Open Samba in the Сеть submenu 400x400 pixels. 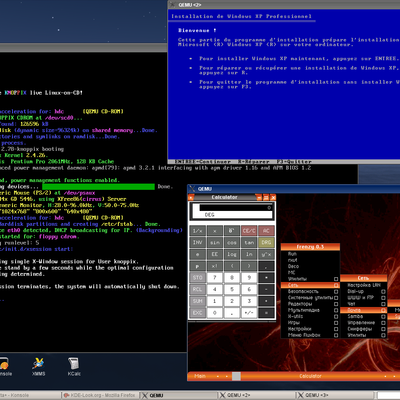pos(363,316)
